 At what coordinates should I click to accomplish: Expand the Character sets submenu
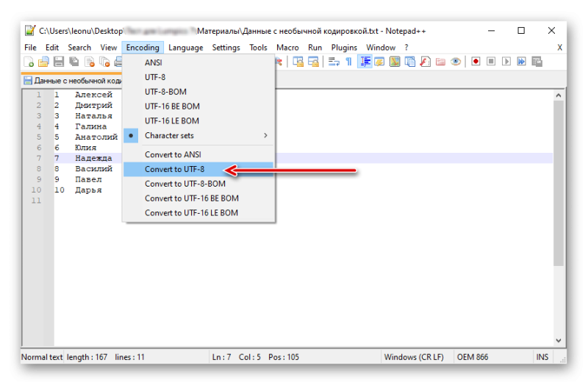[x=198, y=136]
